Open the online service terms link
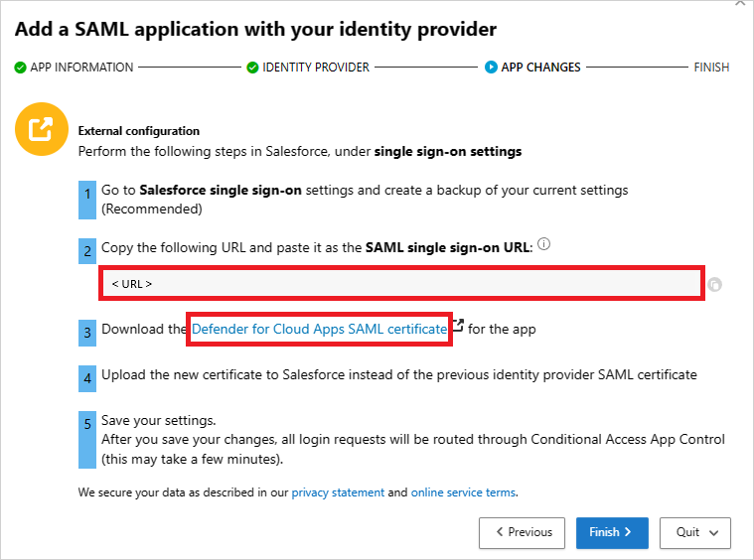 click(463, 492)
